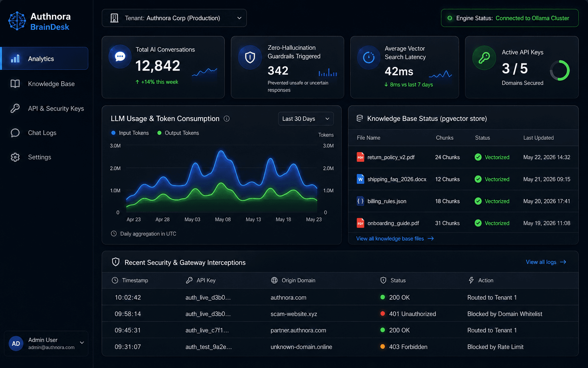Viewport: 588px width, 368px height.
Task: Click the Origin Domain globe icon
Action: (x=274, y=280)
